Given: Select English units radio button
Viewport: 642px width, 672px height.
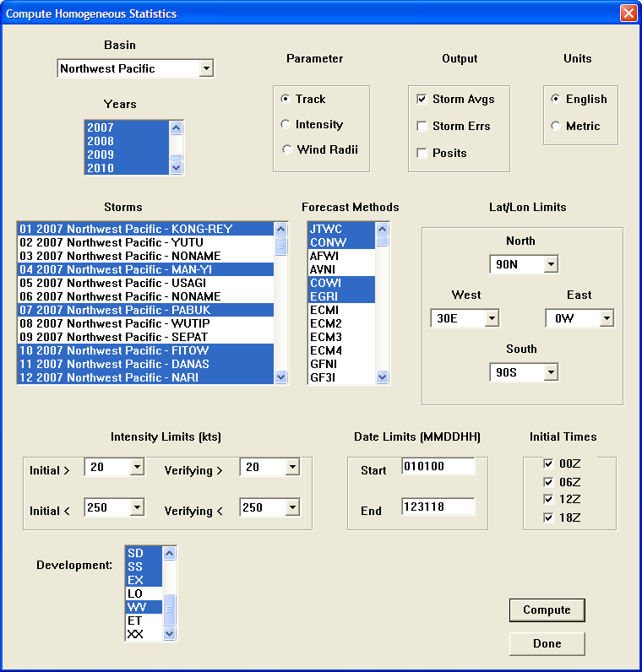Looking at the screenshot, I should (556, 99).
